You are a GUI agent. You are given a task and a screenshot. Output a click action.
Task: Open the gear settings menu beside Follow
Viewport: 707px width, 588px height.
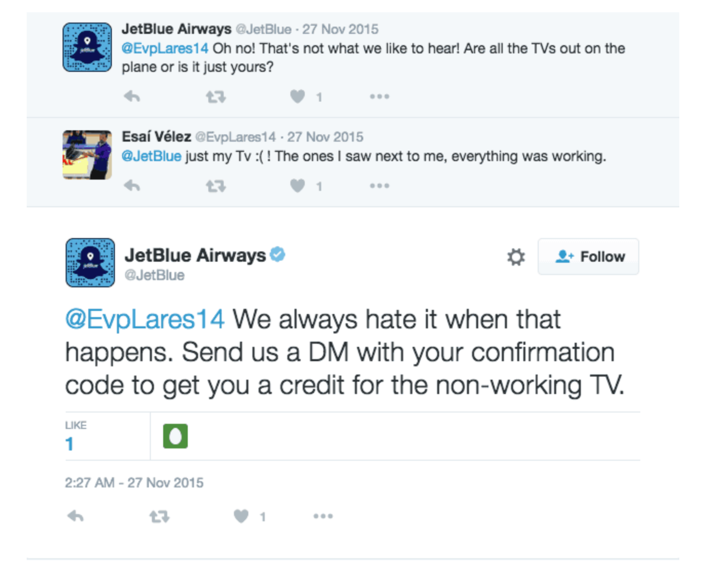click(x=516, y=257)
